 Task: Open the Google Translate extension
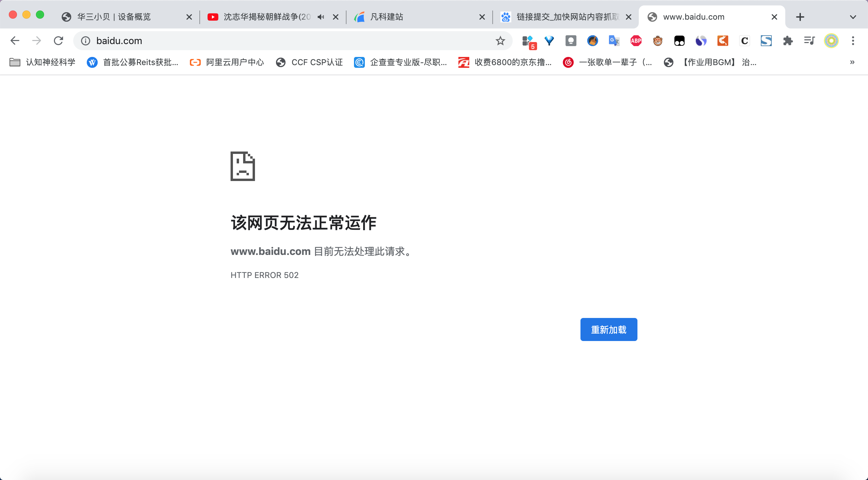pos(614,41)
